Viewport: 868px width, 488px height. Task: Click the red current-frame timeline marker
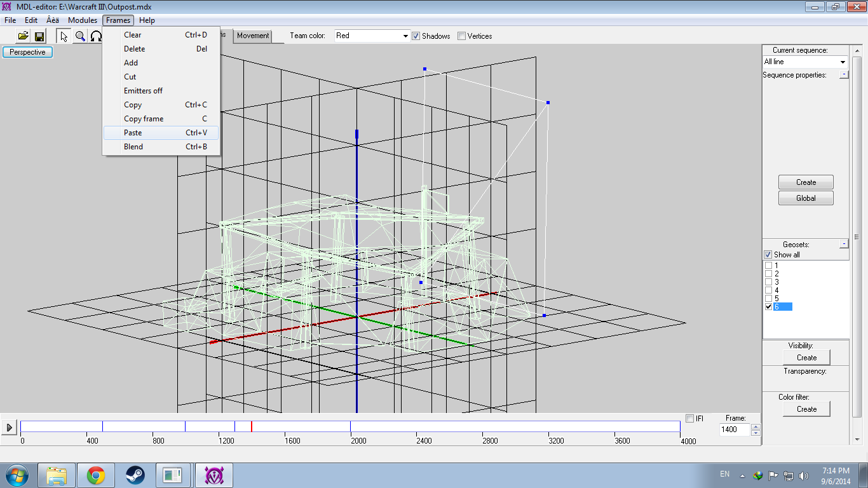pos(252,427)
